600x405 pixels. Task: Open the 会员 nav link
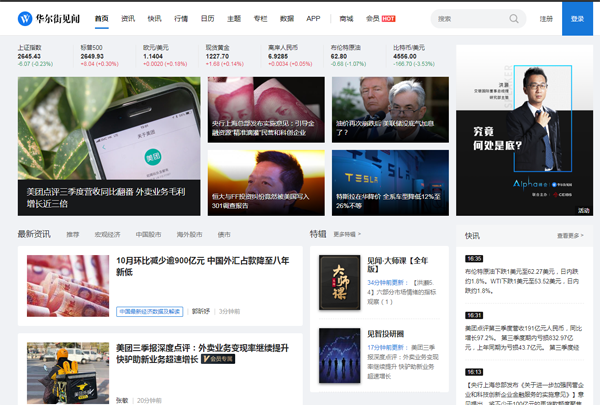click(373, 18)
